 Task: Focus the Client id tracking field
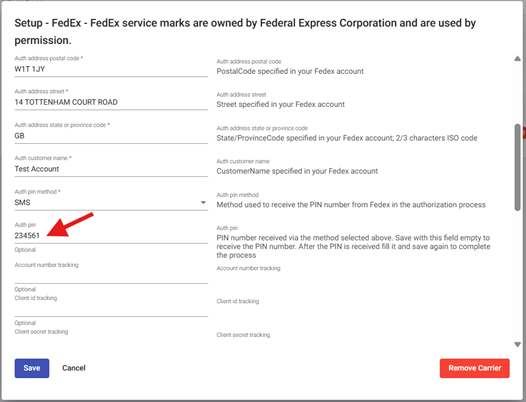[x=111, y=309]
